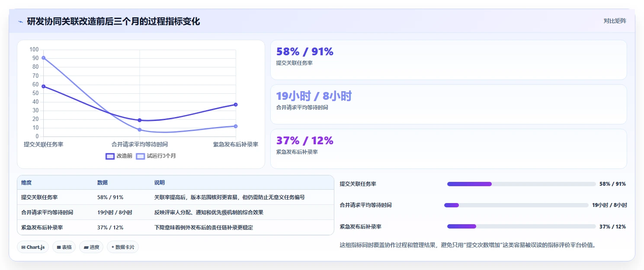
Task: Click the 19小时 / 8小时 value beside the progress bar
Action: pos(609,205)
